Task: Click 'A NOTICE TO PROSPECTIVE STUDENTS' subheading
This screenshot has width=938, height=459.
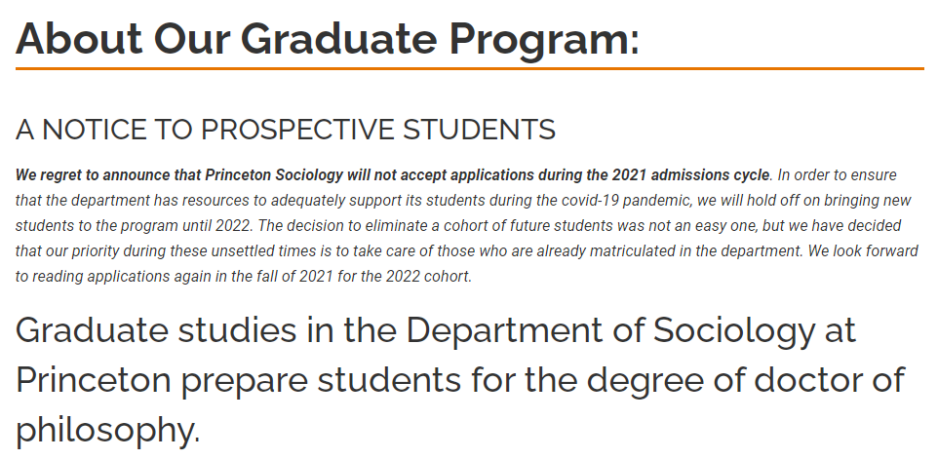Action: pos(285,130)
